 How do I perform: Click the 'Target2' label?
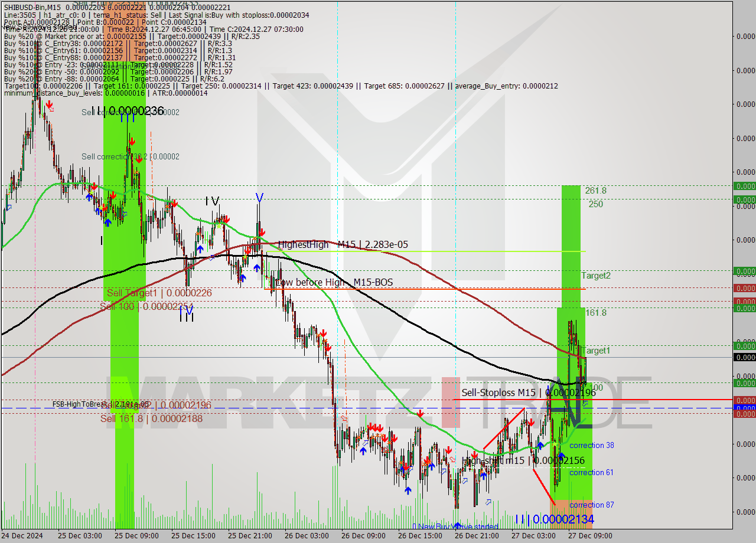click(596, 276)
